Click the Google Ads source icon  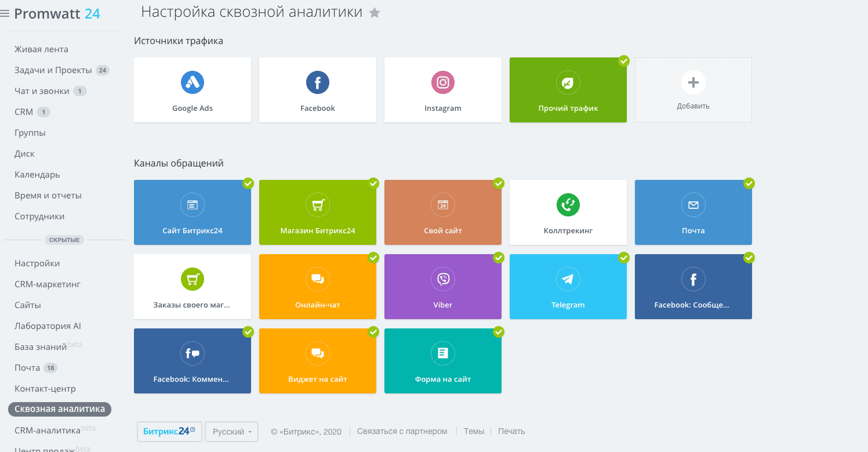point(193,82)
